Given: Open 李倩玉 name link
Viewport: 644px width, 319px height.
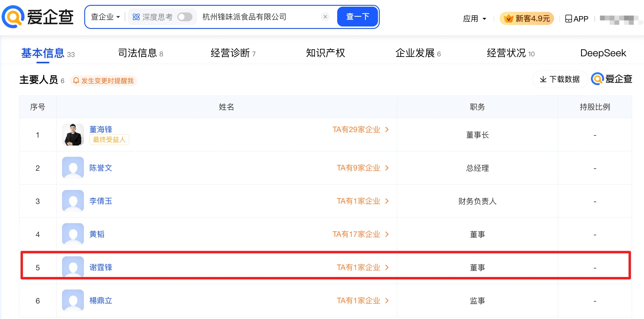Looking at the screenshot, I should (101, 201).
